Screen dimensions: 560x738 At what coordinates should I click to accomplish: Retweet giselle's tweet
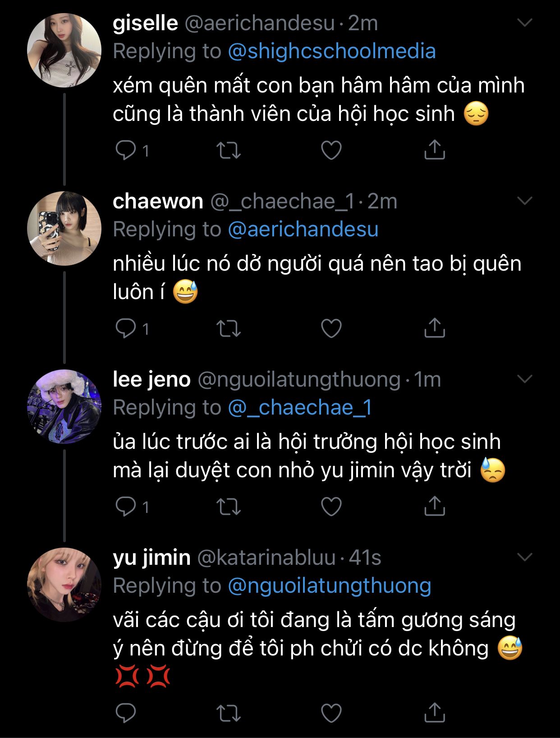point(229,150)
